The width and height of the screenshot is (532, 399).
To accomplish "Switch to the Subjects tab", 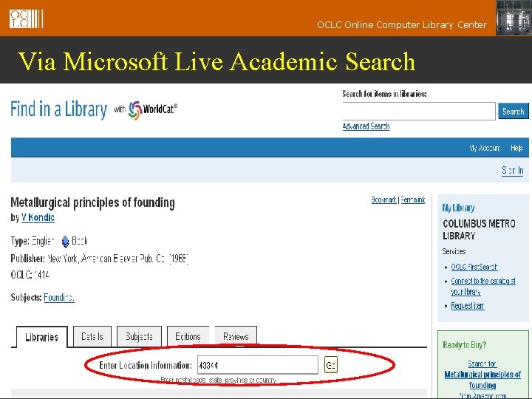I will pyautogui.click(x=139, y=336).
